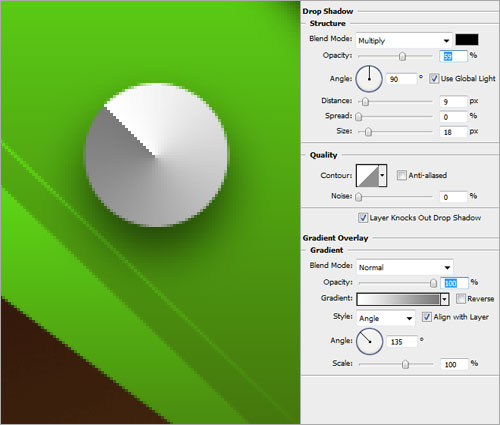500x425 pixels.
Task: Click the Scale slider handle
Action: coord(405,364)
